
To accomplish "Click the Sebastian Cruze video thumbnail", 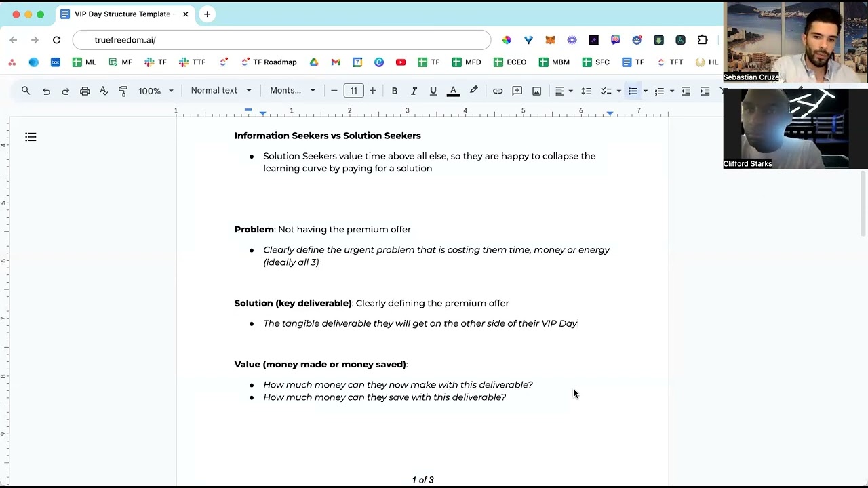I will click(x=795, y=42).
